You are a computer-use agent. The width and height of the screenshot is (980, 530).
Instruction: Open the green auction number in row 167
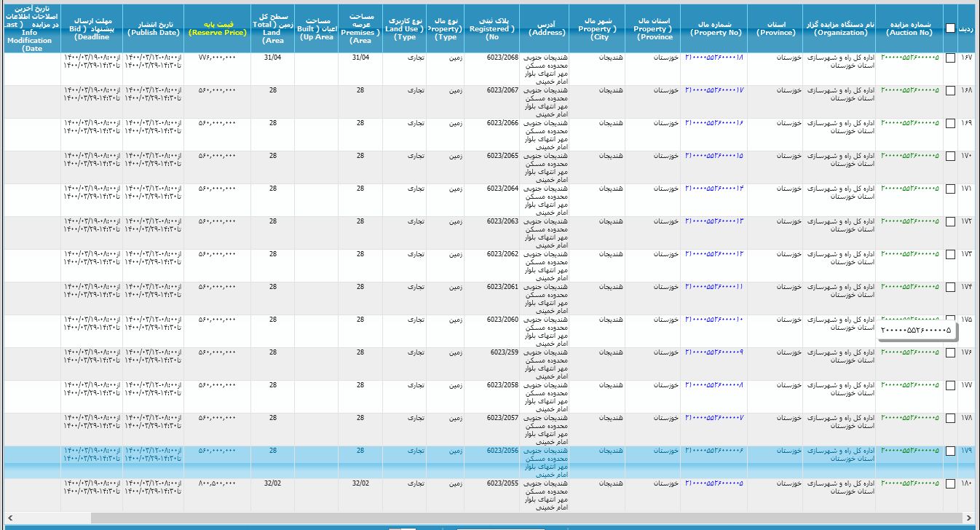click(910, 58)
